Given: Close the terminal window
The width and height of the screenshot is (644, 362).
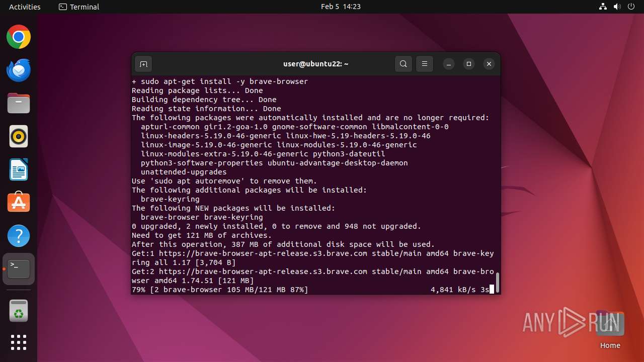Looking at the screenshot, I should 489,64.
